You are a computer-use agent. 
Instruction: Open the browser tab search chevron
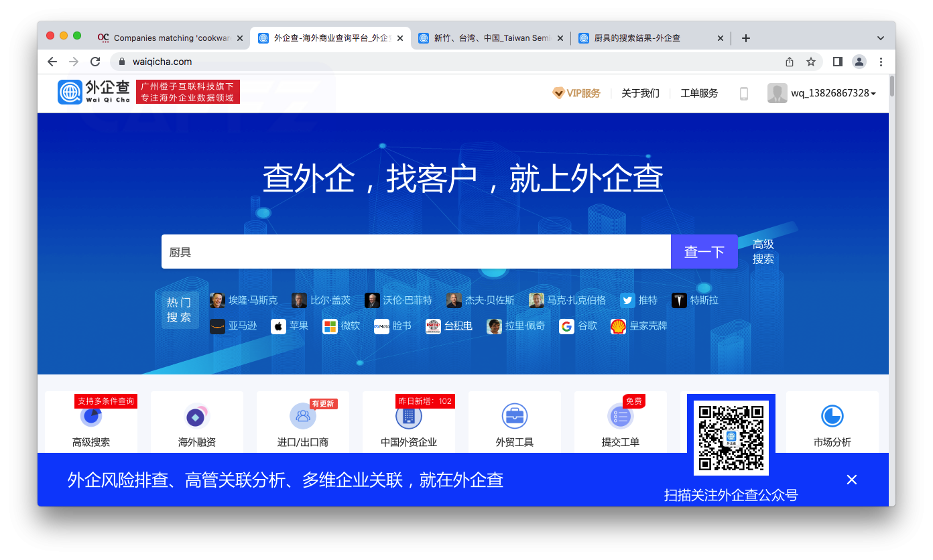(879, 38)
